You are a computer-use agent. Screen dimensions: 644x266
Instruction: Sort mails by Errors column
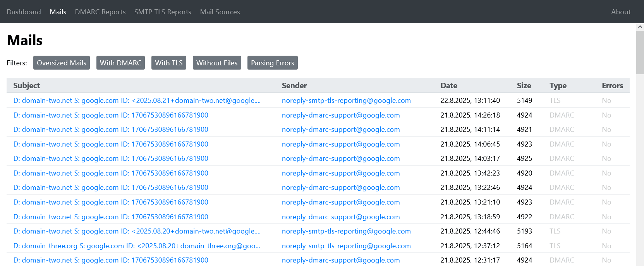tap(612, 85)
